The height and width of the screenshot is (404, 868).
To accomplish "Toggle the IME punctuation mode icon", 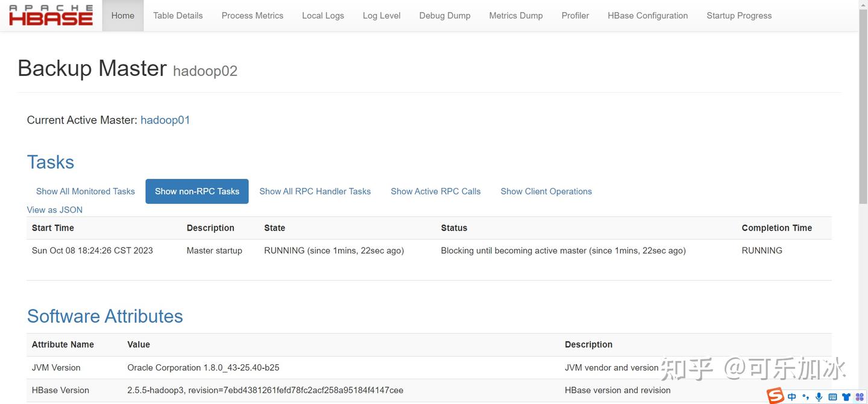I will tap(805, 397).
